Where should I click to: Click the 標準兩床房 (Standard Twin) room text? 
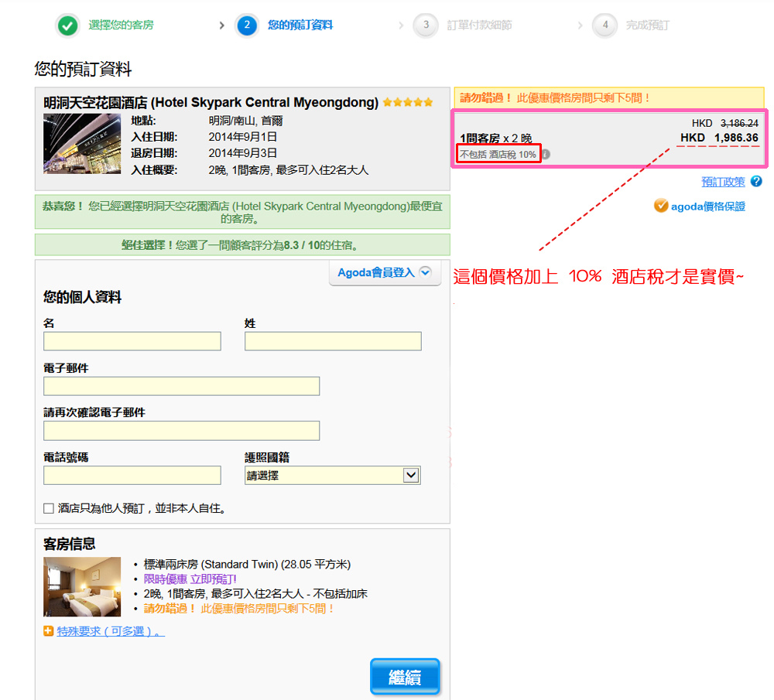click(x=248, y=564)
